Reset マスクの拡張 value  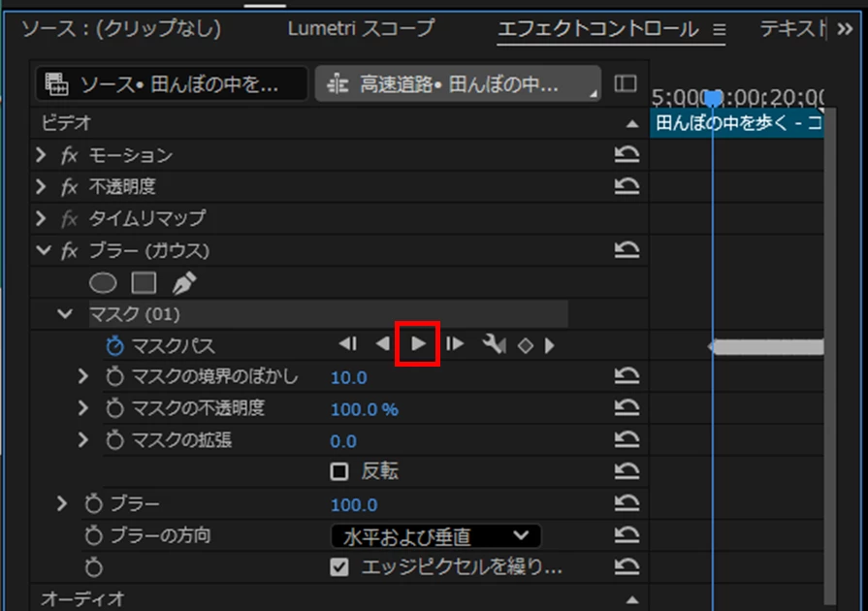click(x=627, y=439)
